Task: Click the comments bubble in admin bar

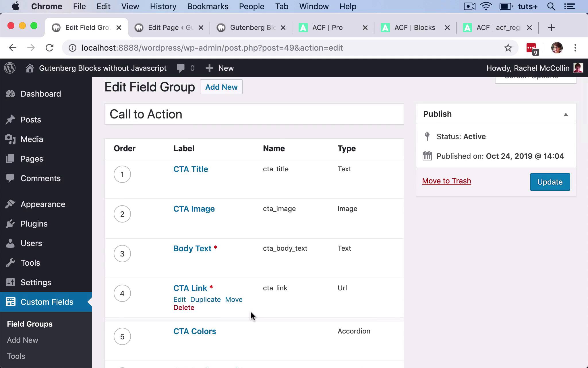Action: (181, 68)
